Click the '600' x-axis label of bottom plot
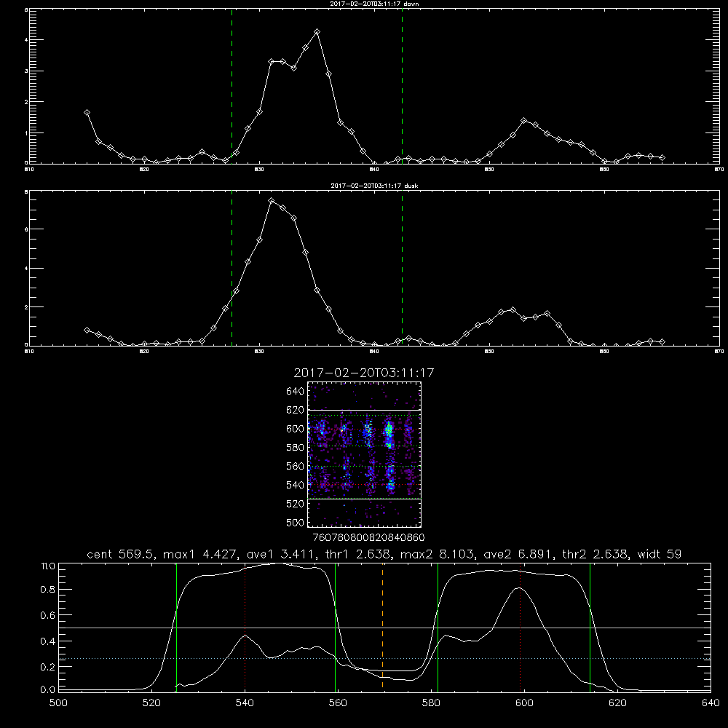 tap(524, 703)
